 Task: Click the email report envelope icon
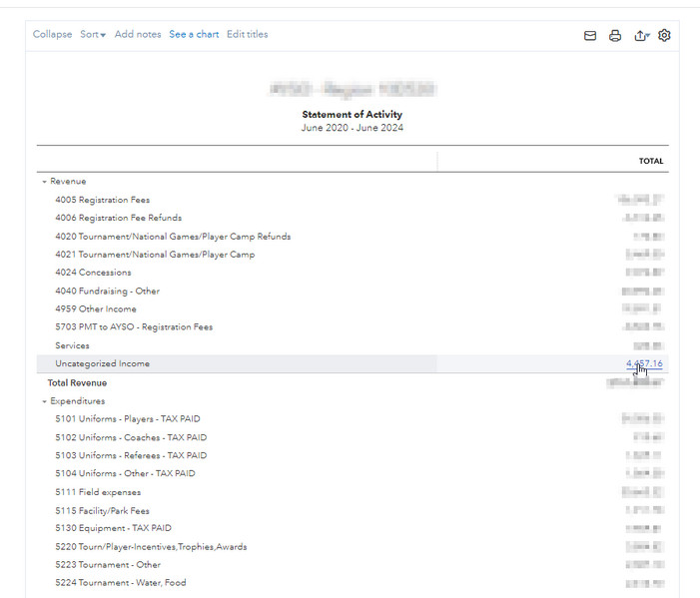[590, 36]
